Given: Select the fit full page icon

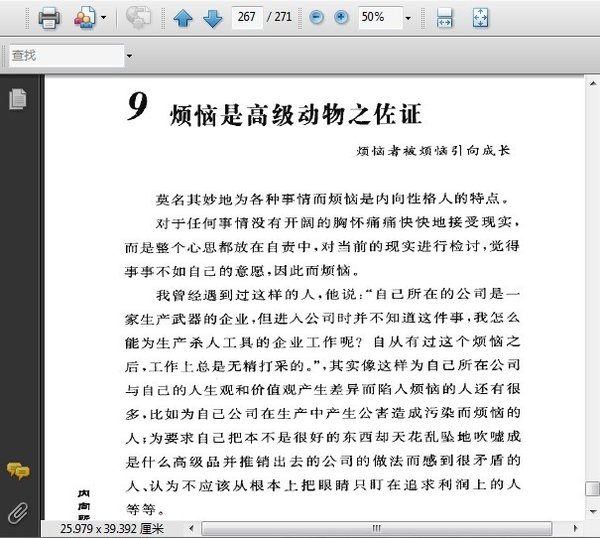Looking at the screenshot, I should (480, 18).
